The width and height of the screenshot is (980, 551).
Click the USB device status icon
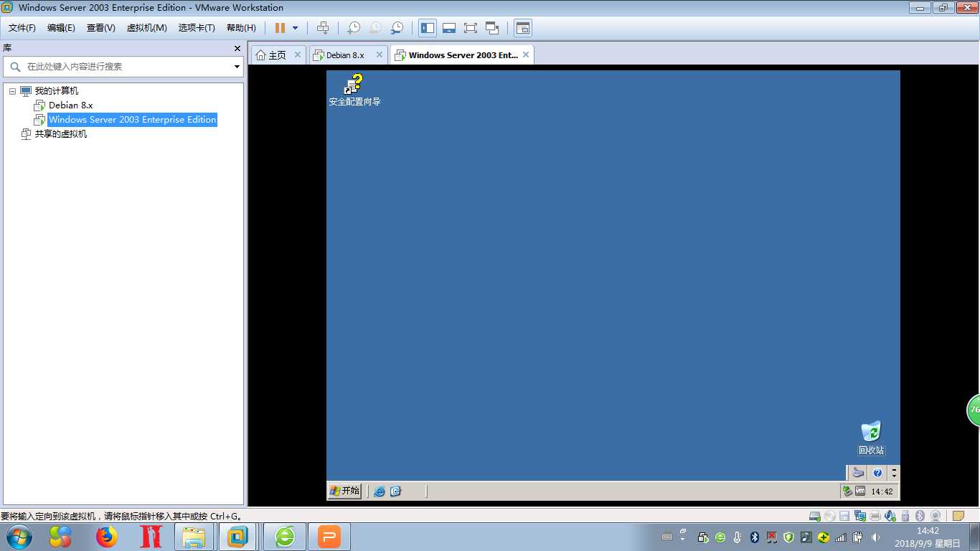click(x=906, y=516)
